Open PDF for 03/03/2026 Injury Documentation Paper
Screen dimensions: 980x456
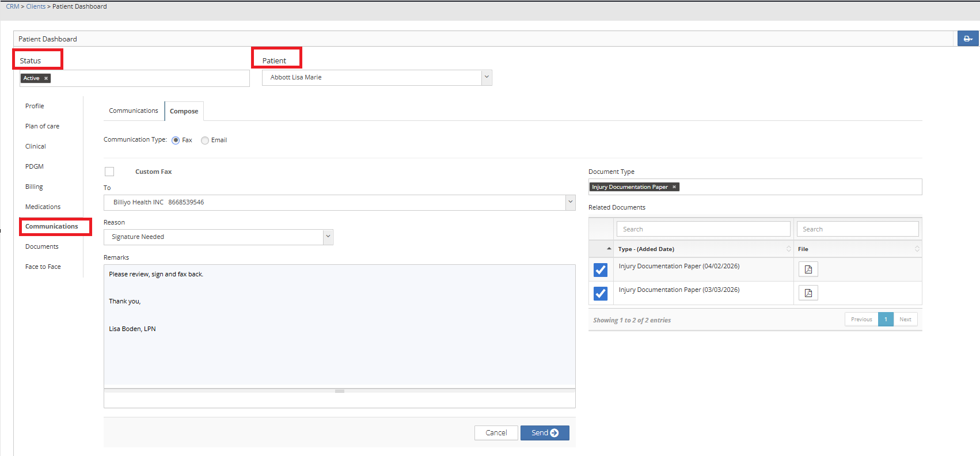808,293
